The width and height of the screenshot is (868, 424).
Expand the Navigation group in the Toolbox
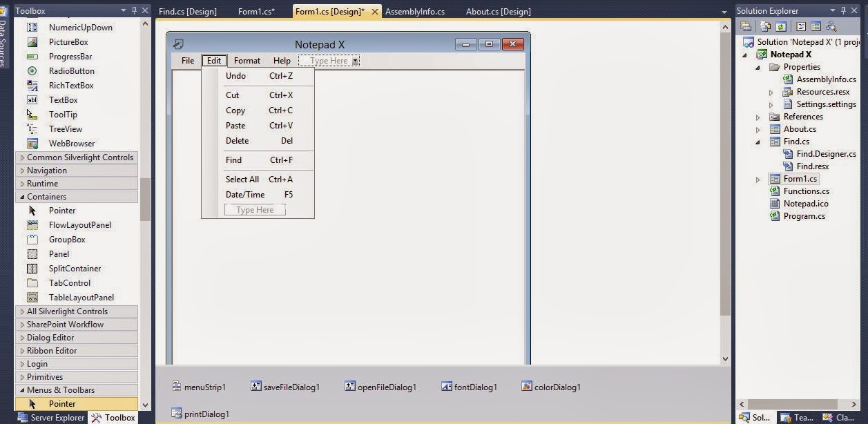pyautogui.click(x=46, y=170)
